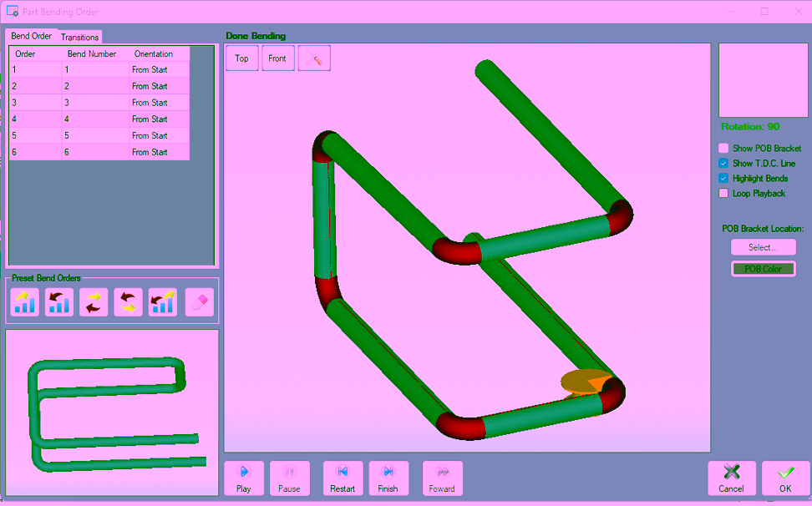812x506 pixels.
Task: Open the POB Color picker
Action: [x=763, y=269]
